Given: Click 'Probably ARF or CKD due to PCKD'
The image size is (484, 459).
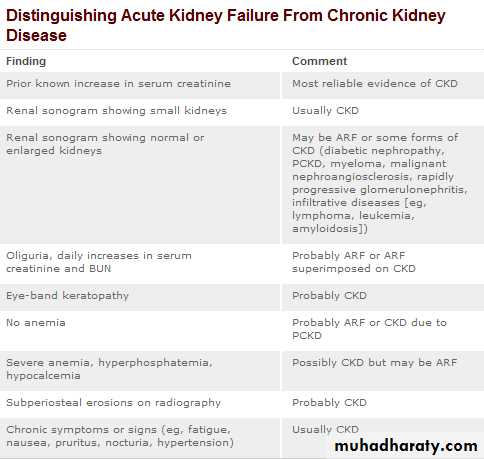Looking at the screenshot, I should (369, 329).
